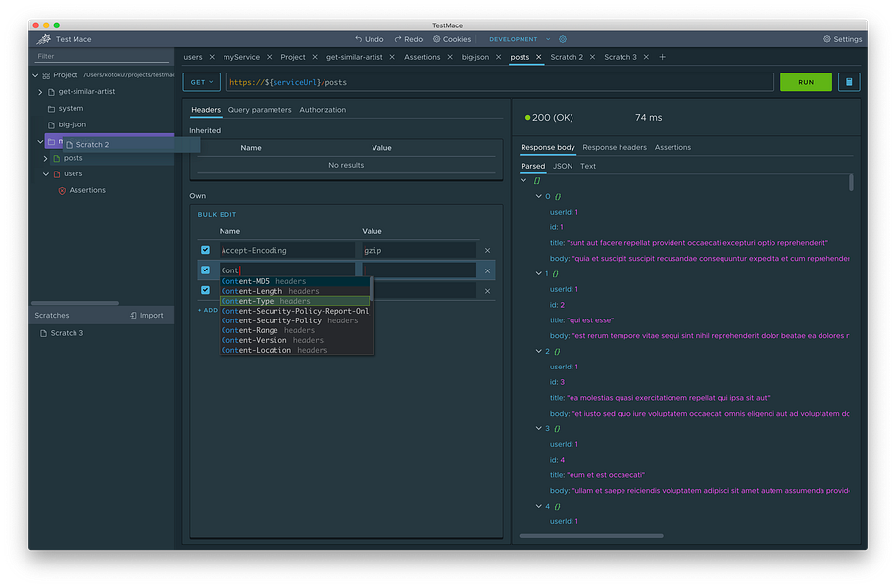This screenshot has width=896, height=588.
Task: Collapse response item 1
Action: [538, 274]
